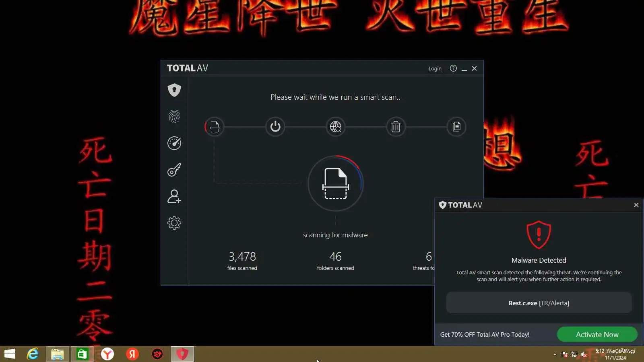Viewport: 644px width, 362px height.
Task: Click the TOTAL AV logo in main window
Action: pyautogui.click(x=188, y=68)
